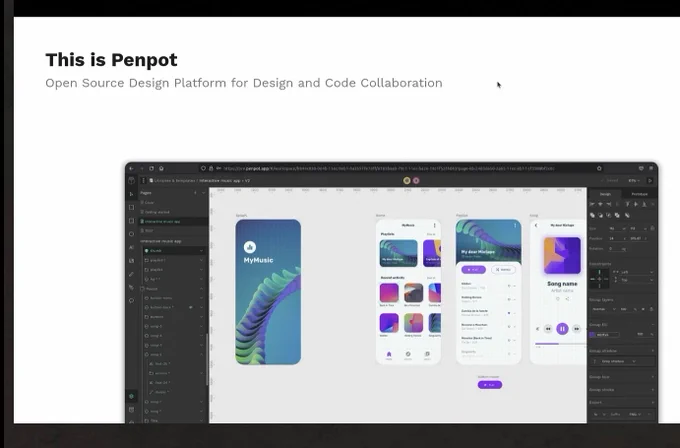The image size is (680, 448).
Task: Click purple Play button component below Playlist board
Action: (490, 385)
